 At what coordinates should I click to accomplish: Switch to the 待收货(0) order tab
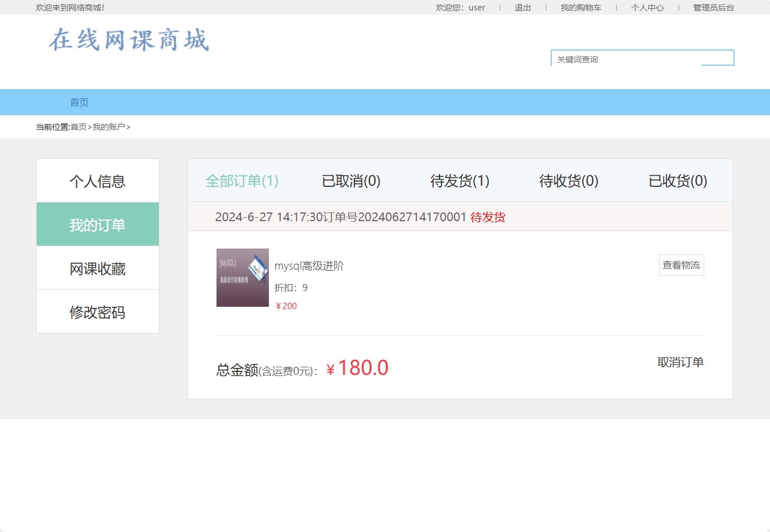(568, 180)
